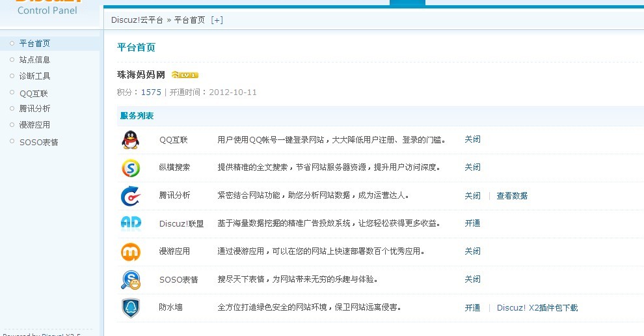The height and width of the screenshot is (336, 644).
Task: Click 关闭 for the QQ互联 service
Action: 472,139
